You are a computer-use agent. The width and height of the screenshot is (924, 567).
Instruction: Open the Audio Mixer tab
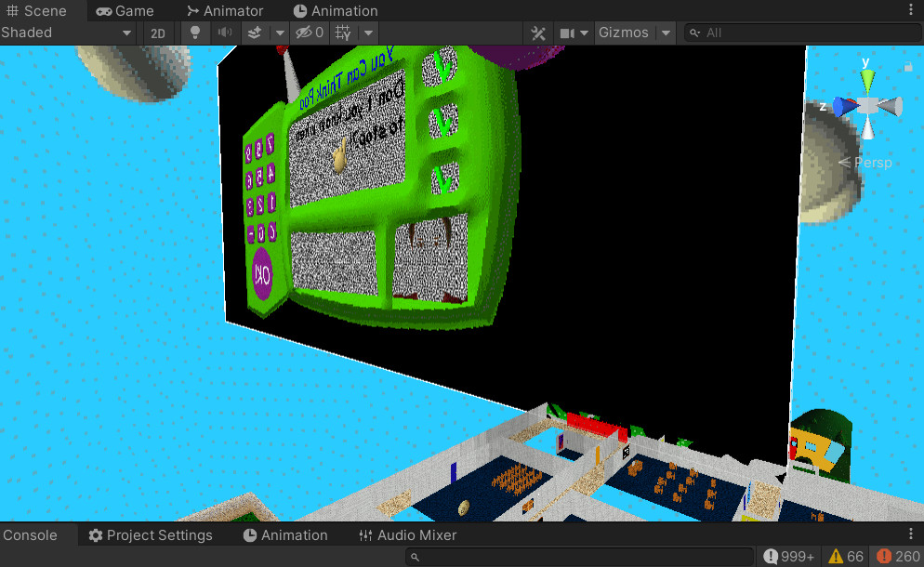click(x=408, y=535)
